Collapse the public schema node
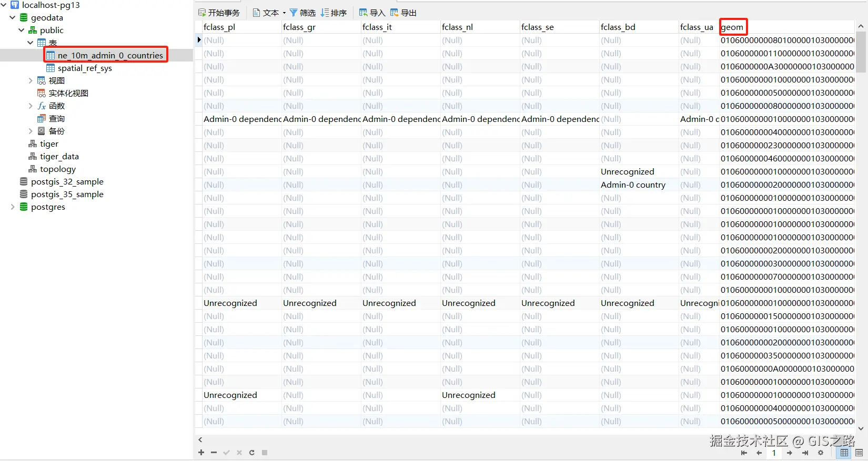 22,30
